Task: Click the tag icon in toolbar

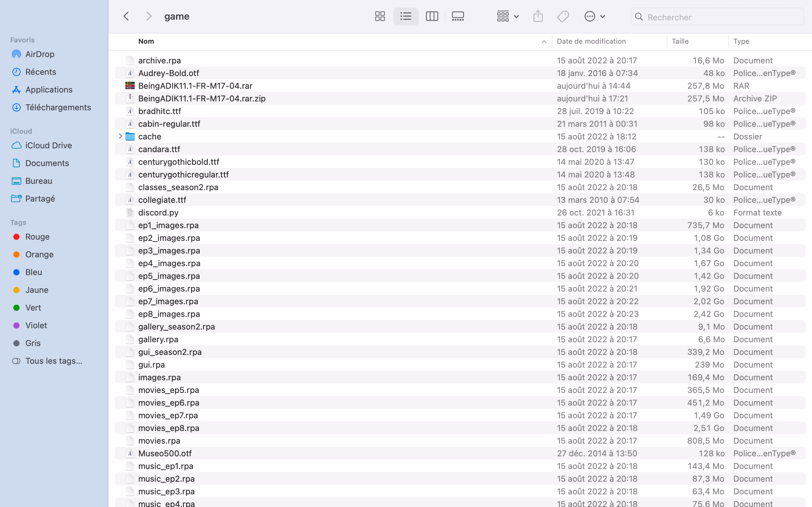Action: click(x=563, y=16)
